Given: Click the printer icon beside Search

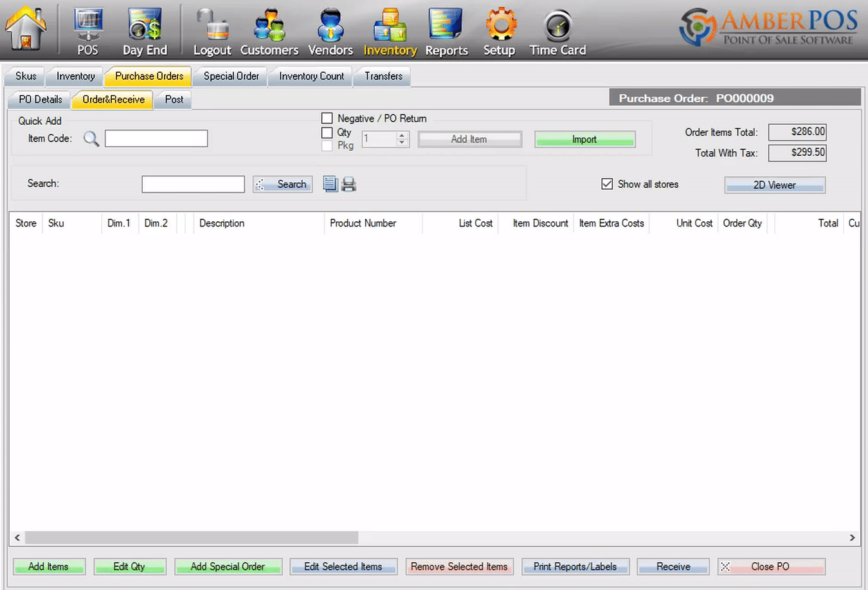Looking at the screenshot, I should tap(348, 184).
